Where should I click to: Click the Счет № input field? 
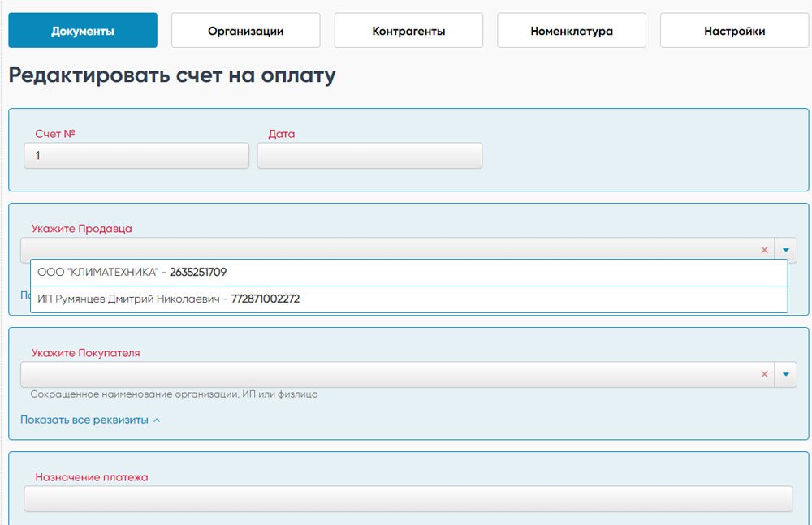click(x=136, y=155)
